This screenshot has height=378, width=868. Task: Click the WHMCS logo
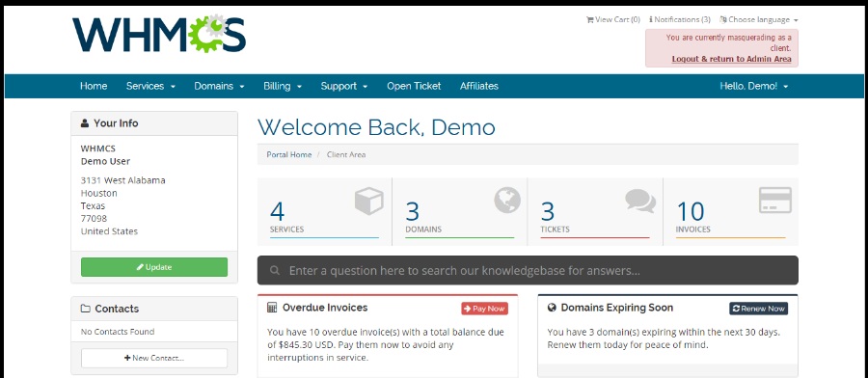click(x=159, y=33)
